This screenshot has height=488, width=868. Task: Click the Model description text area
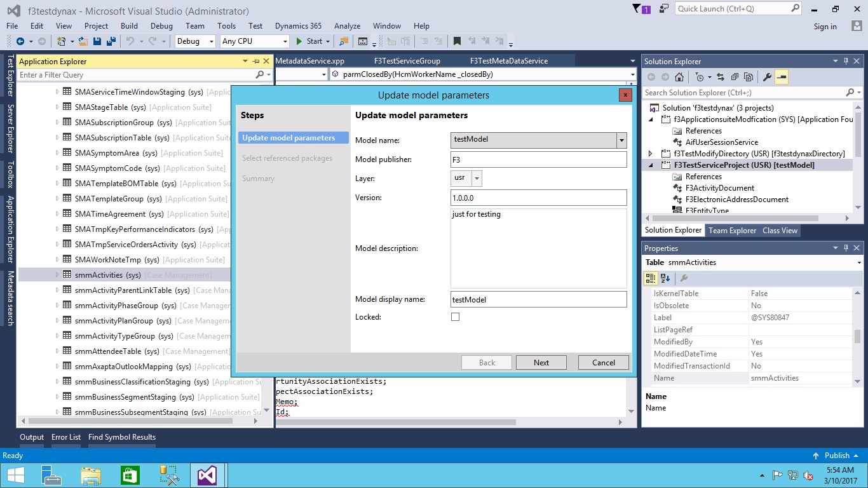click(539, 248)
